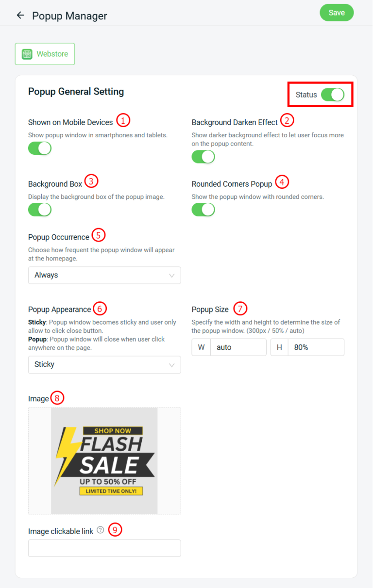
Task: Click the dropdown chevron on the Always selector
Action: click(172, 275)
